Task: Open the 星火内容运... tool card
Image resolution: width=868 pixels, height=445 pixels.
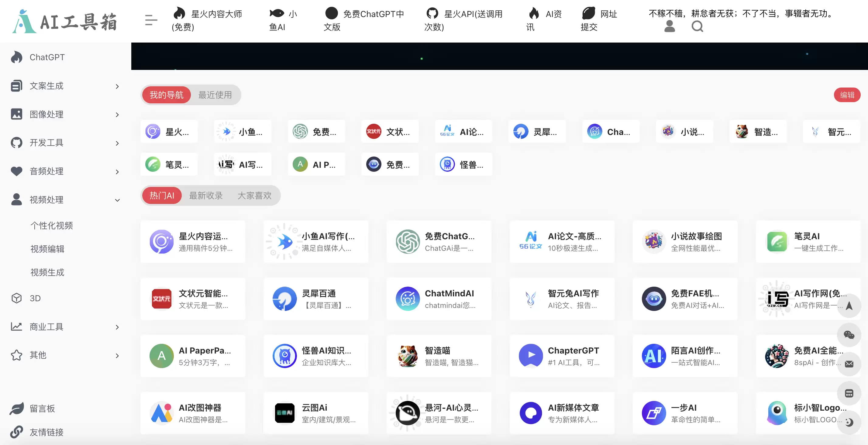Action: [x=193, y=242]
